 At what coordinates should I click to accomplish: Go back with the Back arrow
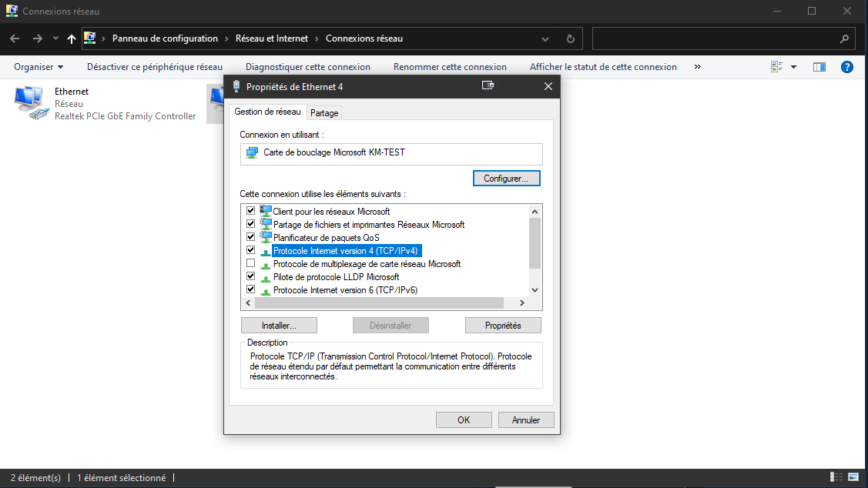(15, 38)
